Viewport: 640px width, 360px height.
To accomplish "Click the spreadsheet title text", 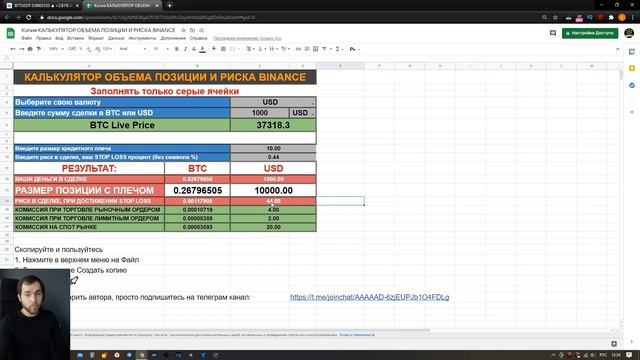I will [x=98, y=30].
